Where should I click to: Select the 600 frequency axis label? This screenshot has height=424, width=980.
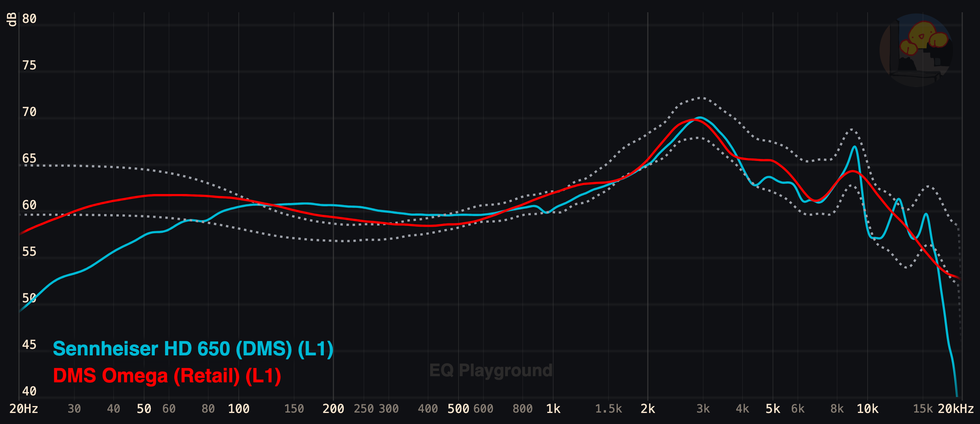tap(483, 409)
